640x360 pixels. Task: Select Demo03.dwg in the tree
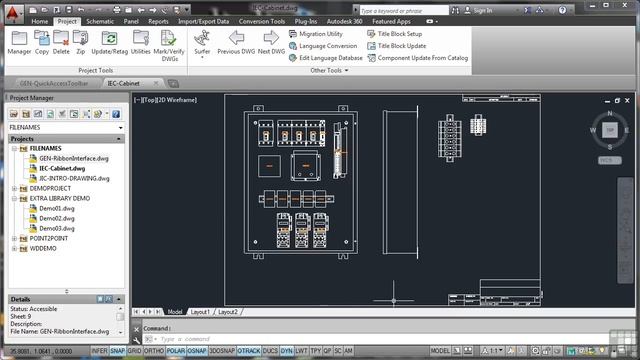tap(57, 229)
